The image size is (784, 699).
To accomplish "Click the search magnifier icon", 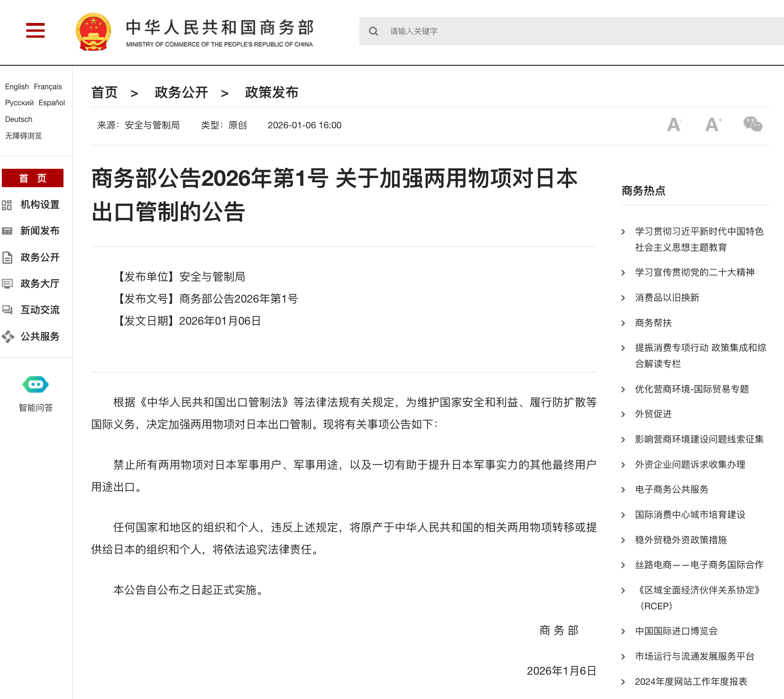I will pos(373,31).
